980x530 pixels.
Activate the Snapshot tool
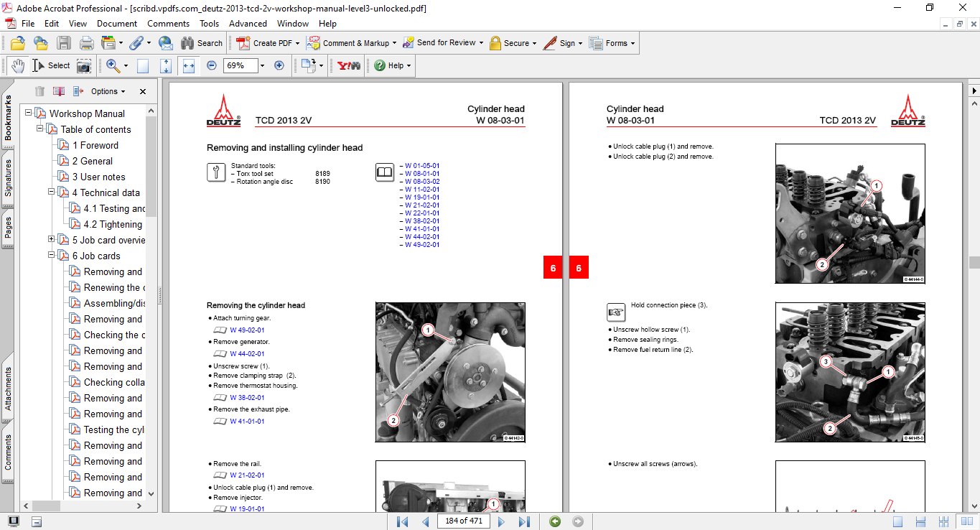coord(84,65)
